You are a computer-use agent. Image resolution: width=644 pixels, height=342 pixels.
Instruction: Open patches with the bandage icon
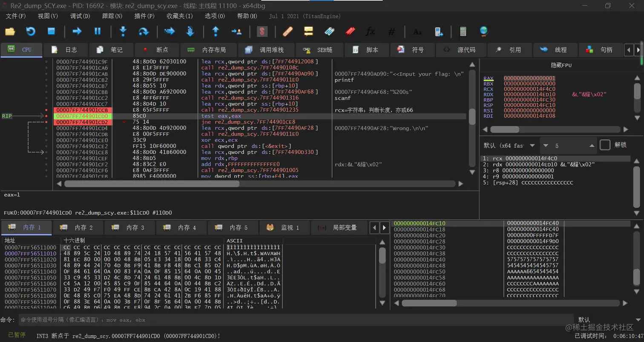[287, 32]
